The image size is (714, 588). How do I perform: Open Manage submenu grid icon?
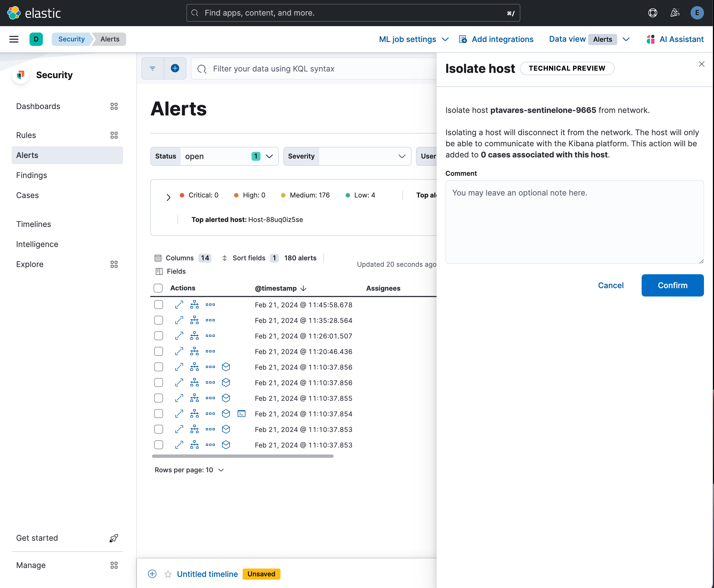114,565
